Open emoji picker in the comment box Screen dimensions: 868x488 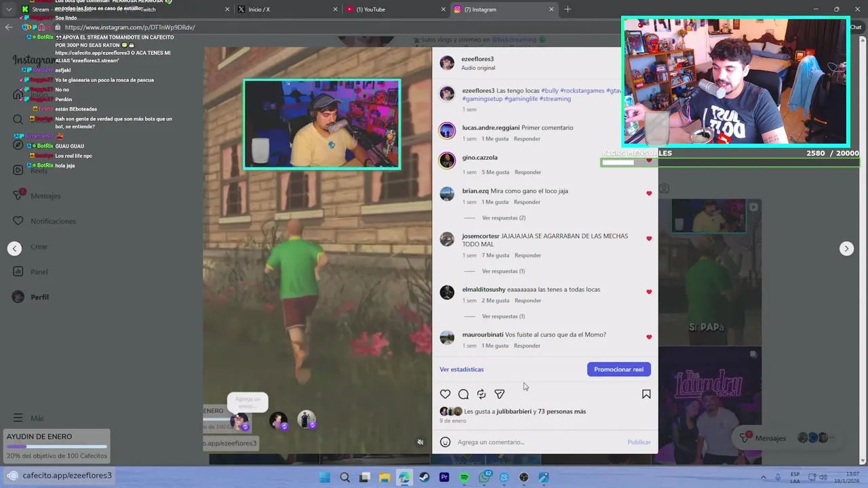[x=445, y=442]
